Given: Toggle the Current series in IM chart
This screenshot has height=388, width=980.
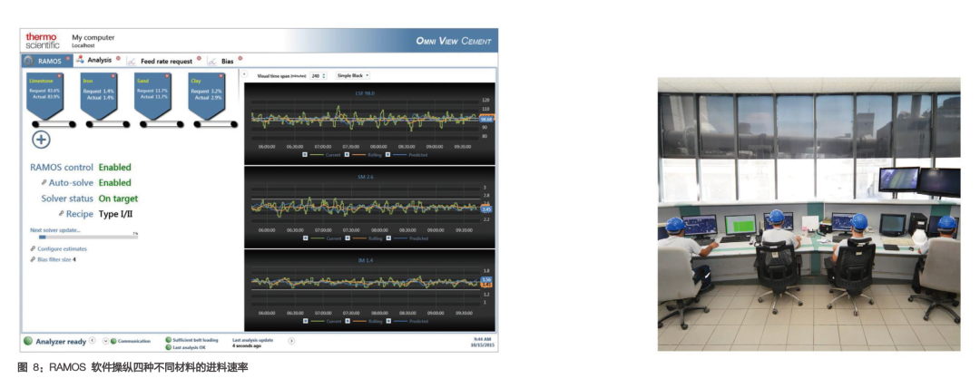Looking at the screenshot, I should [x=305, y=321].
